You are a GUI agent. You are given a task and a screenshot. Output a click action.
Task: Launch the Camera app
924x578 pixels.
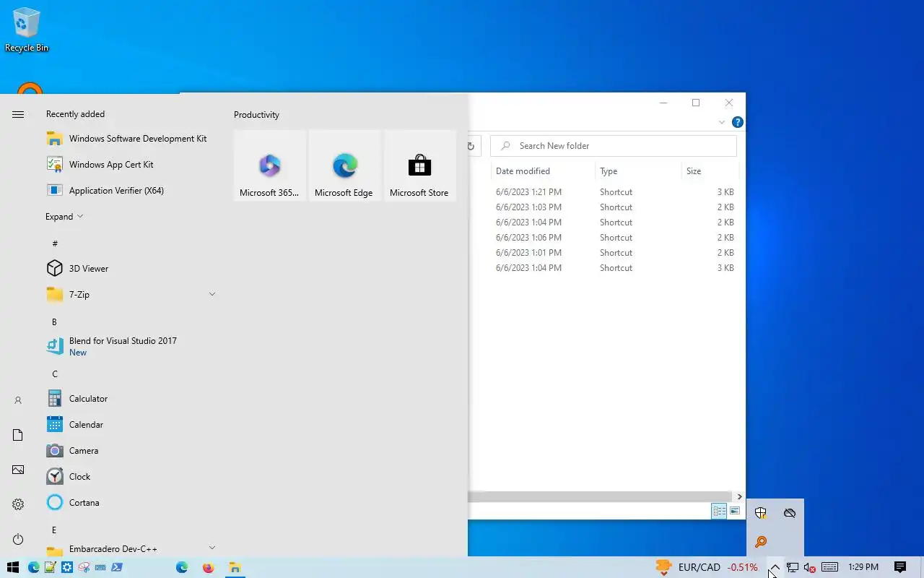pyautogui.click(x=131, y=451)
